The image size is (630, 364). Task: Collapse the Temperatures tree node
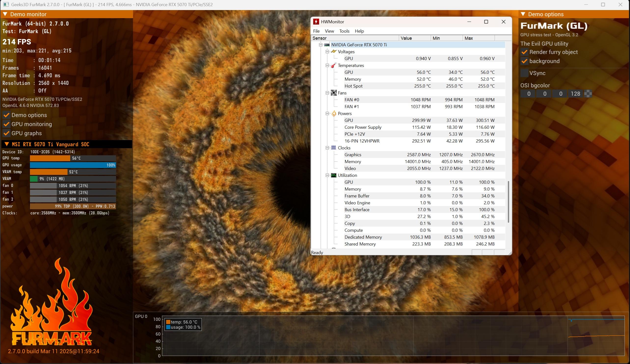point(327,65)
